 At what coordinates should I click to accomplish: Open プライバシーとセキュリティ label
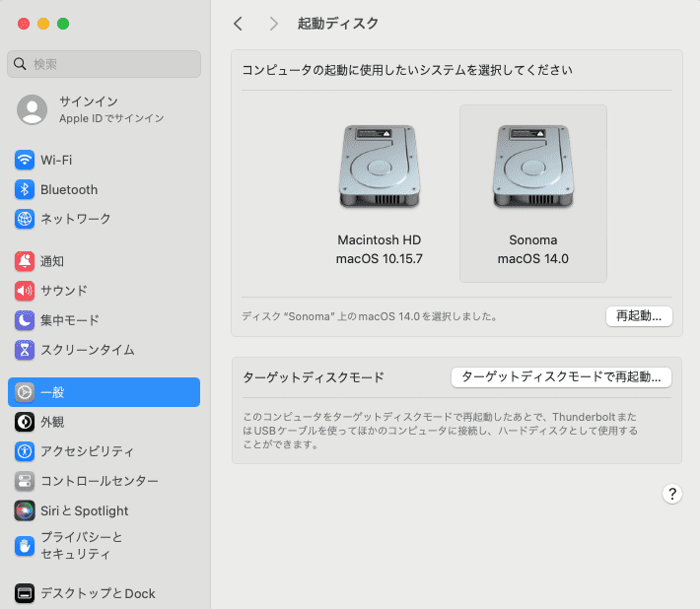[x=82, y=545]
